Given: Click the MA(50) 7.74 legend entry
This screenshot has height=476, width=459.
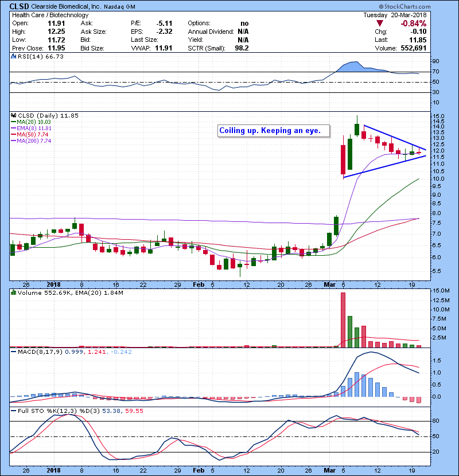Looking at the screenshot, I should 29,134.
